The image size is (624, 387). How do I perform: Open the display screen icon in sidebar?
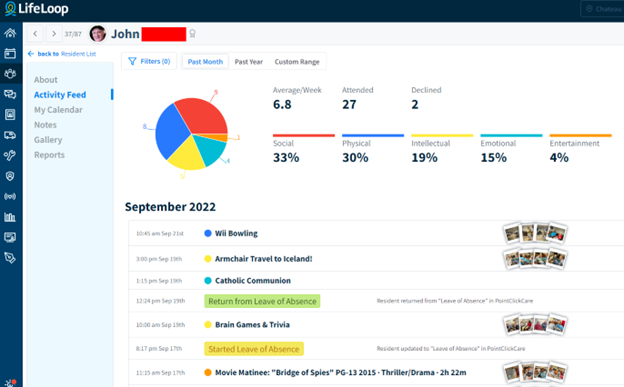point(10,238)
